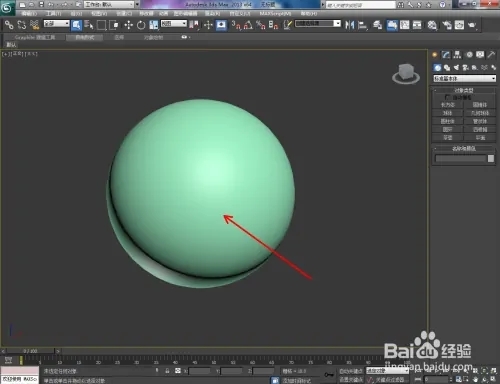Open the Schematic View
Image resolution: width=500 pixels, height=384 pixels.
(x=417, y=25)
